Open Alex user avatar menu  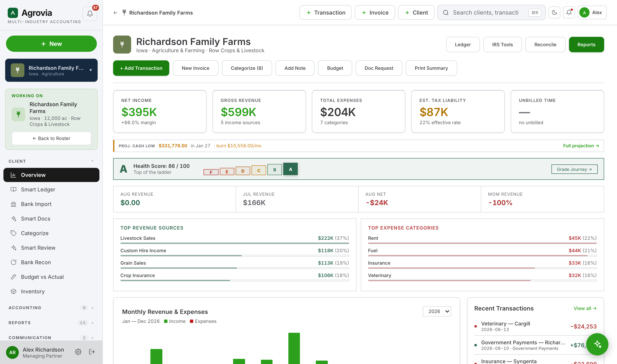[592, 12]
